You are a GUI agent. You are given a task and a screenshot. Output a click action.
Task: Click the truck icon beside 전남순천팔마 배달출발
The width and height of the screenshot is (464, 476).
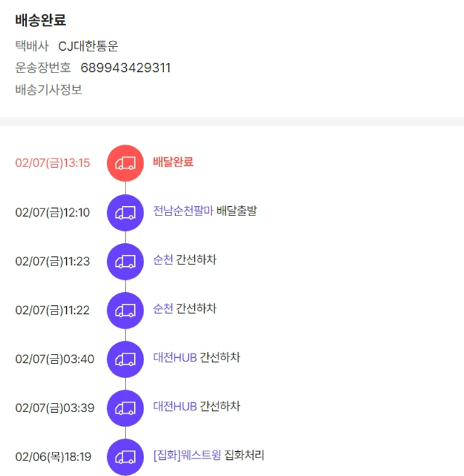[126, 212]
